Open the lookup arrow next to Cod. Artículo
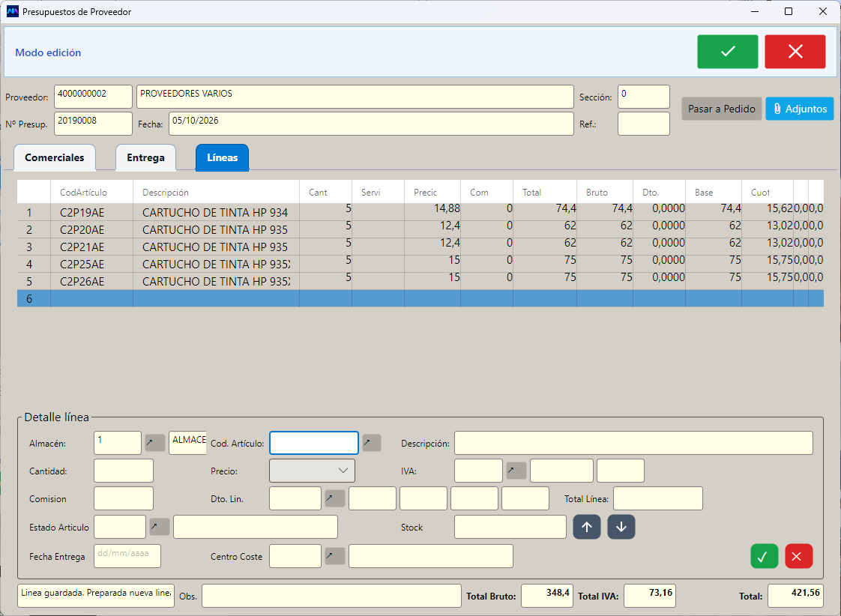This screenshot has height=616, width=841. pyautogui.click(x=372, y=443)
